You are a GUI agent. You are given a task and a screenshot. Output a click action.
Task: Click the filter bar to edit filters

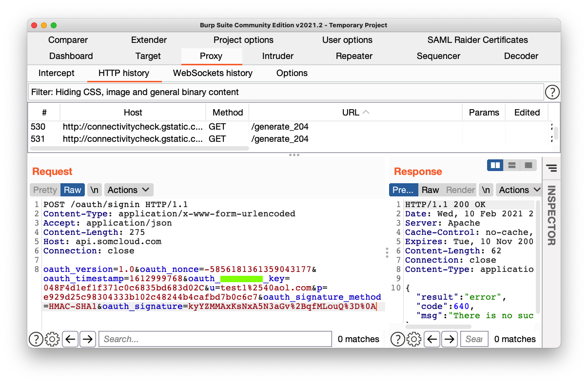[x=286, y=92]
